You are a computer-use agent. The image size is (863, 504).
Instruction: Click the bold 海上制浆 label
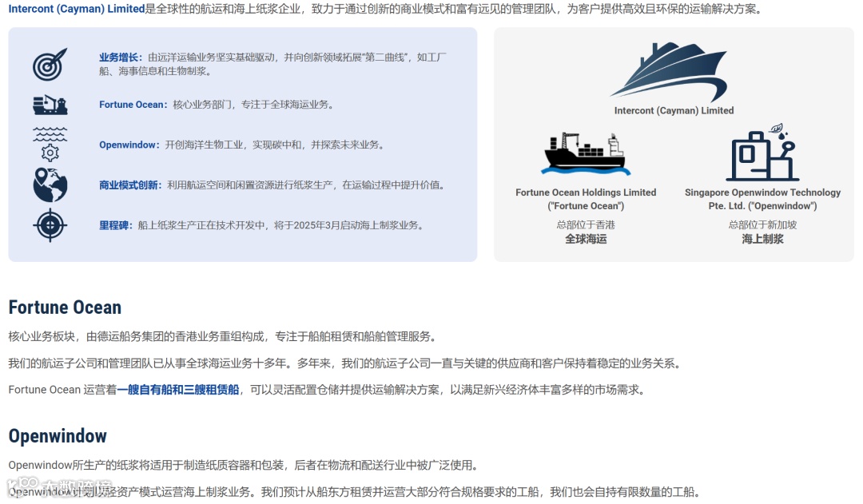[x=762, y=239]
